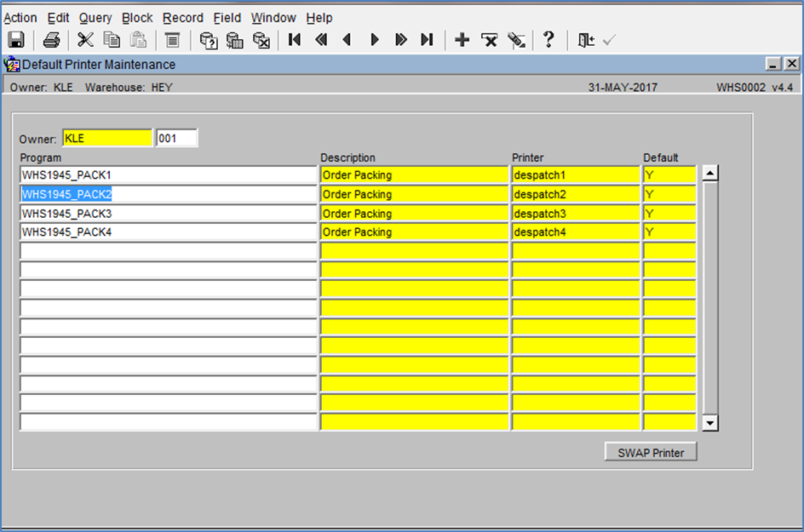Select the WHS1945_PACK4 program field
The width and height of the screenshot is (804, 532).
(168, 232)
